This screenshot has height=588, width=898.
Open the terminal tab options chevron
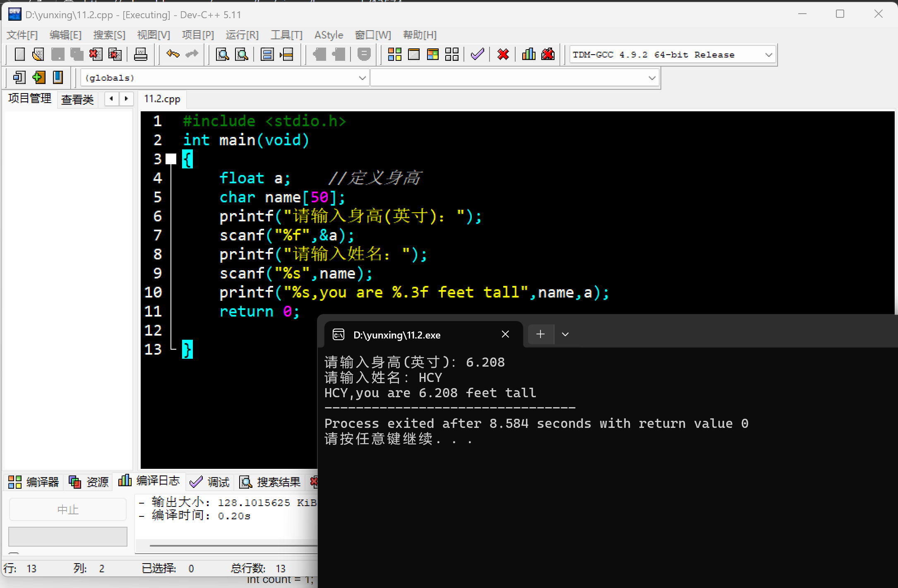pyautogui.click(x=565, y=334)
